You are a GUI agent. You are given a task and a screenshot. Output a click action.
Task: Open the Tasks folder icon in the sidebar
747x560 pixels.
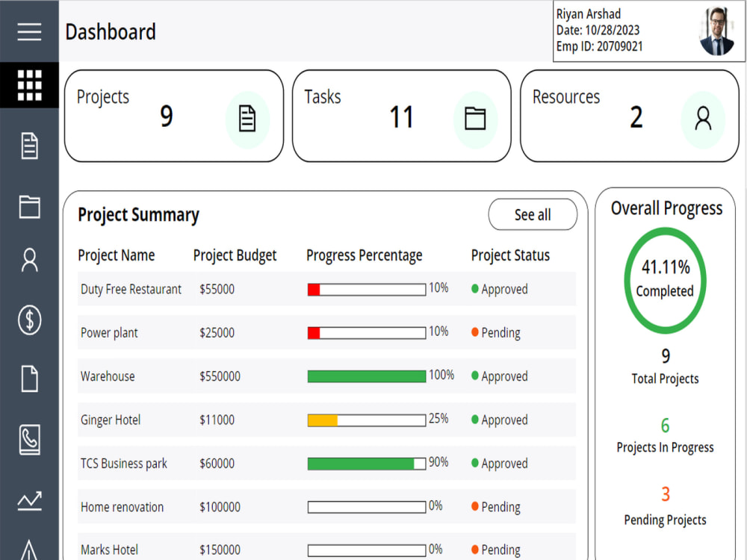29,207
